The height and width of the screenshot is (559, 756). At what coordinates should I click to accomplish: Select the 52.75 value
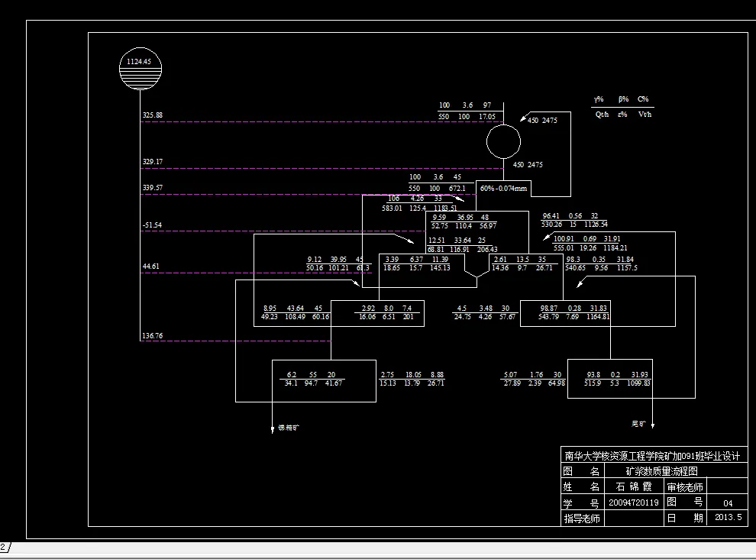(x=440, y=226)
